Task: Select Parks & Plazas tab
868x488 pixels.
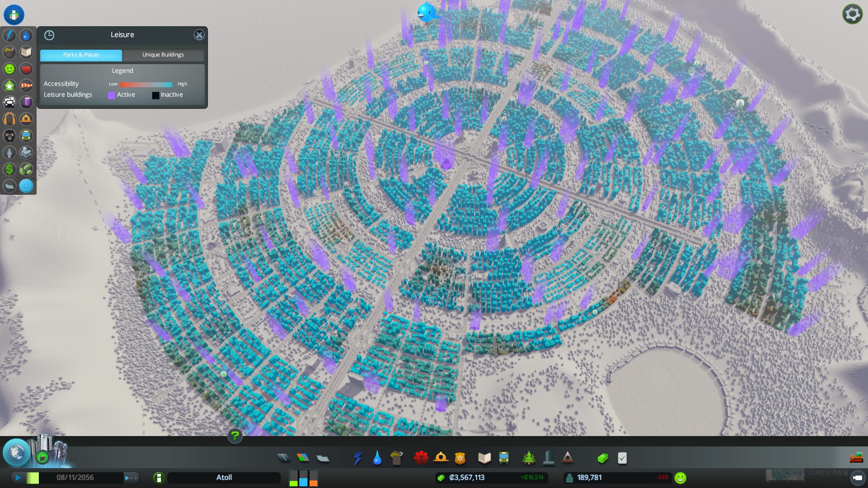Action: (81, 55)
